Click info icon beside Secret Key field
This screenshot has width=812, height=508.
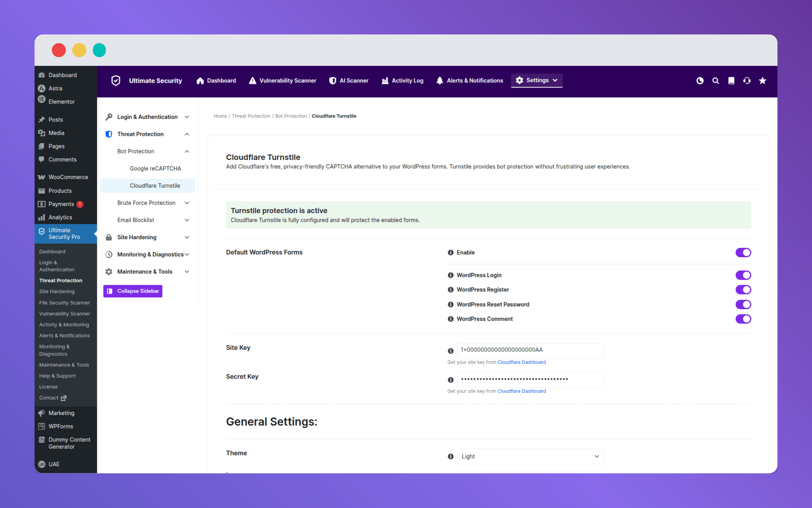450,380
